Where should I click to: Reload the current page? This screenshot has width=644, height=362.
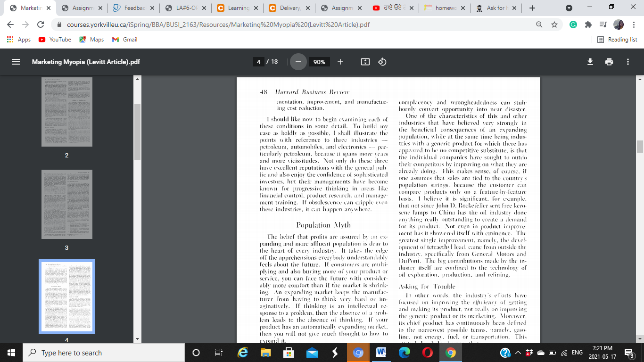41,25
